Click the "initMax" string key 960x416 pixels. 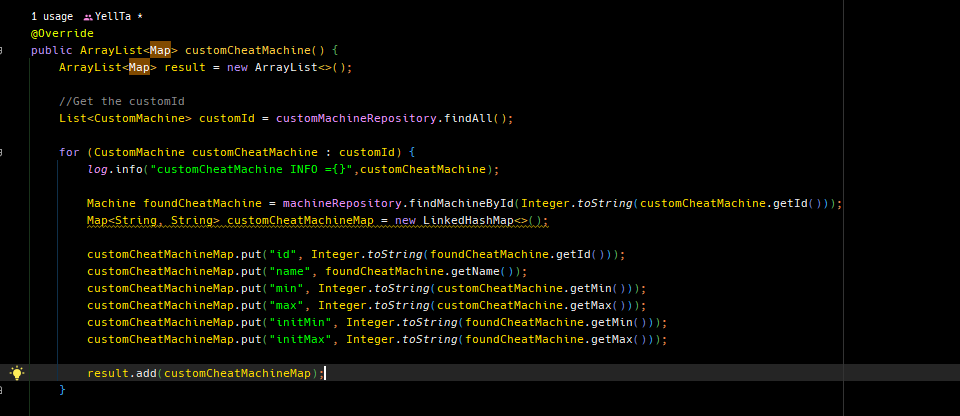301,339
